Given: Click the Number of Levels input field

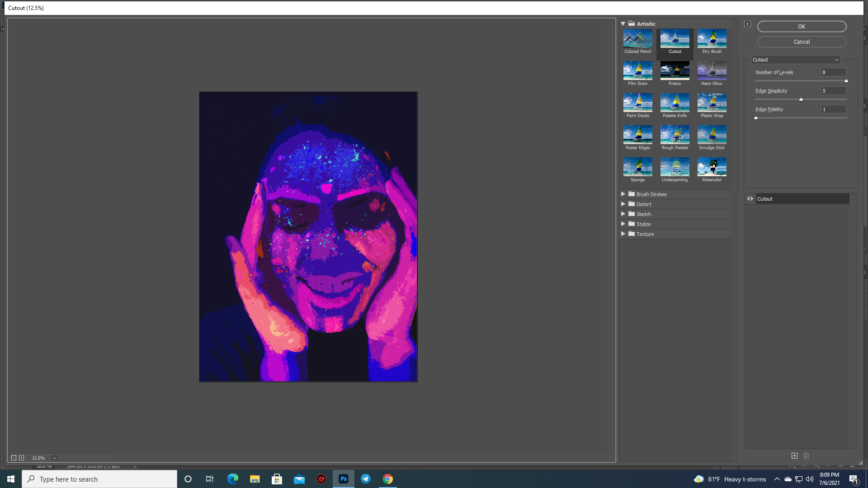Looking at the screenshot, I should (x=833, y=72).
